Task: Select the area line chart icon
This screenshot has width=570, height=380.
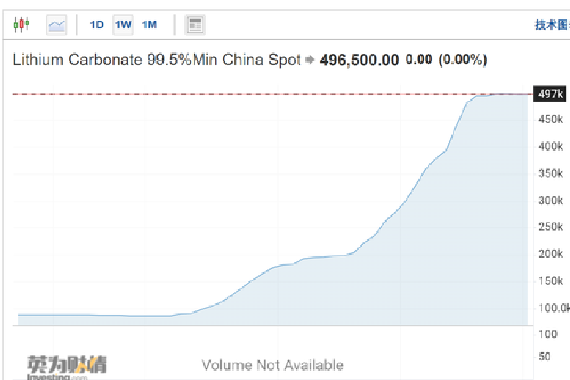Action: point(56,25)
